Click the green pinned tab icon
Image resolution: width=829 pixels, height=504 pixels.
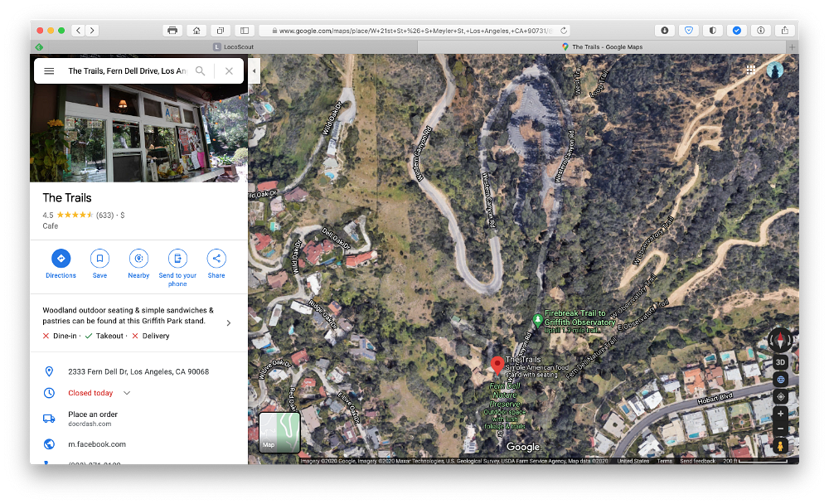pyautogui.click(x=39, y=47)
